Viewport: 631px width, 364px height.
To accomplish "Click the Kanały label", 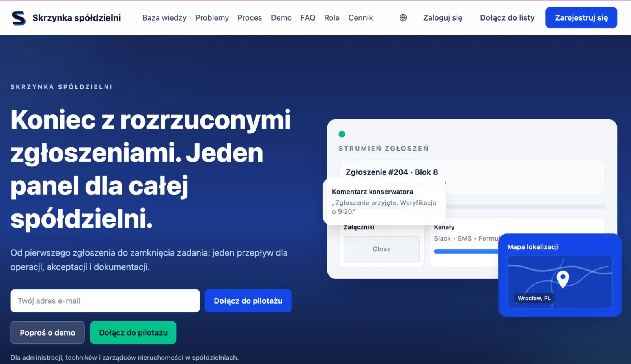I will pos(444,227).
